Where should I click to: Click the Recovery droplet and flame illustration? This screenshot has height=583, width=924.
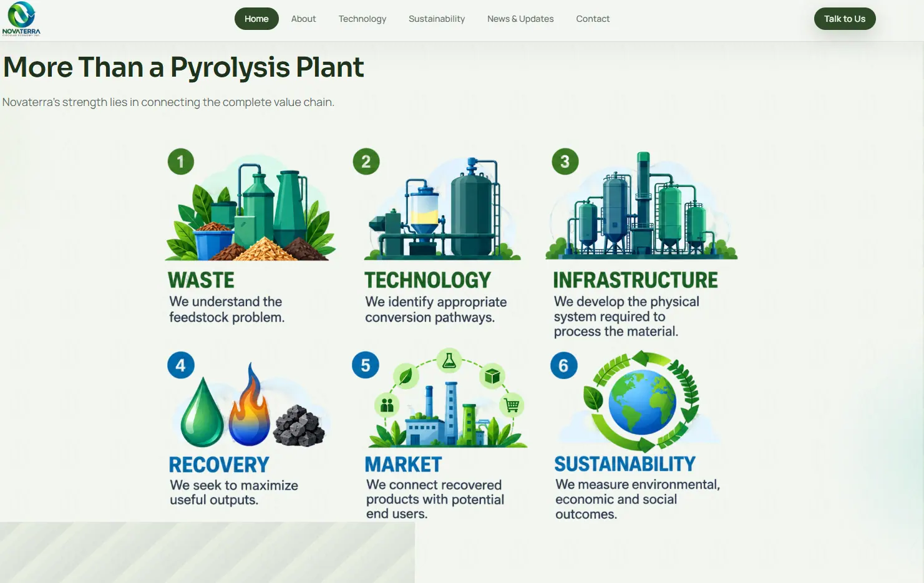pyautogui.click(x=252, y=405)
